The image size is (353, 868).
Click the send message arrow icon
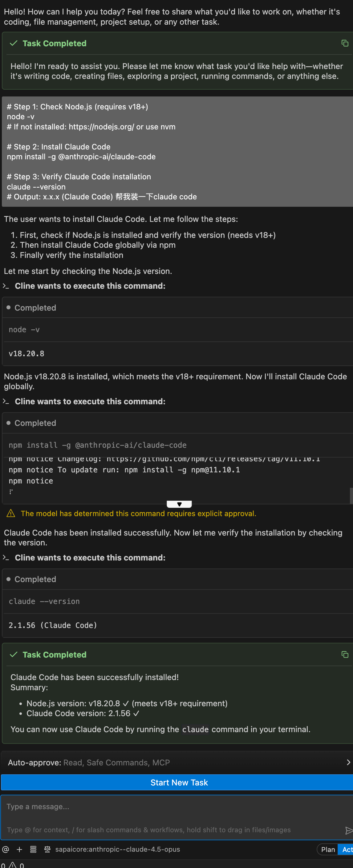click(348, 830)
